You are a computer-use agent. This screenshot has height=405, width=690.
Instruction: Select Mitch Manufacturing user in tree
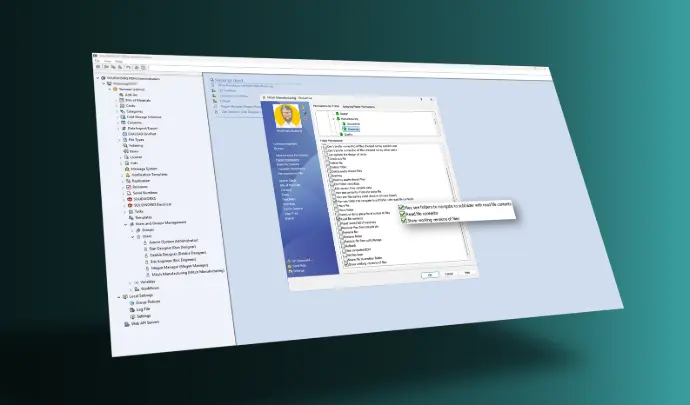click(x=188, y=273)
